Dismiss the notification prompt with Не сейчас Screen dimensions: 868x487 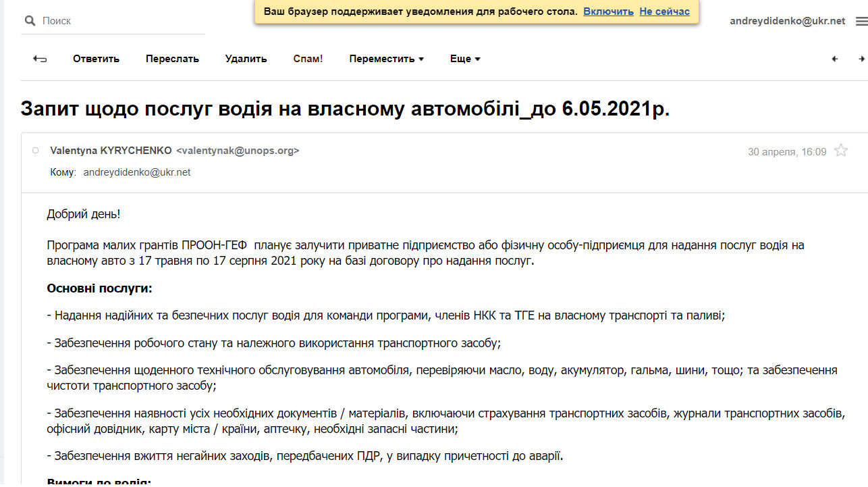tap(664, 11)
